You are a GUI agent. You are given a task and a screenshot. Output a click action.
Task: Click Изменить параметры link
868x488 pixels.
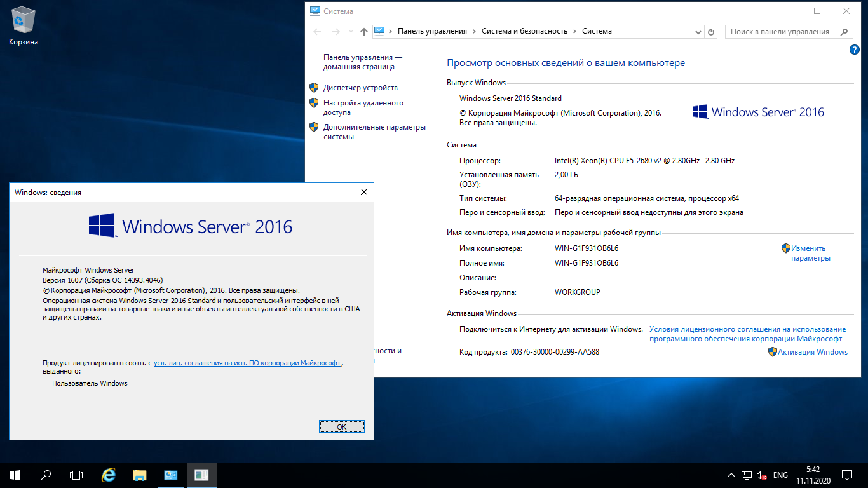click(x=810, y=253)
